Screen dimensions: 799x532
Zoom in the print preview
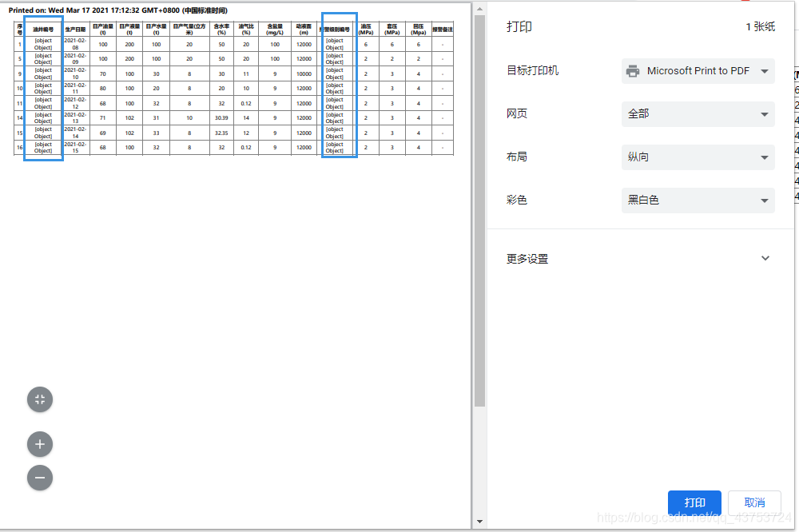(40, 444)
